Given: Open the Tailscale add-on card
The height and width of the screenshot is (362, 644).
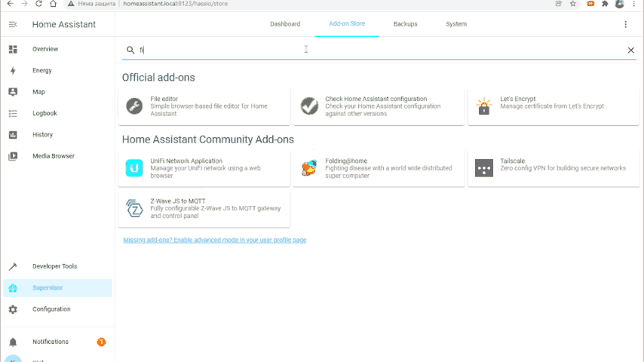Looking at the screenshot, I should [x=554, y=168].
